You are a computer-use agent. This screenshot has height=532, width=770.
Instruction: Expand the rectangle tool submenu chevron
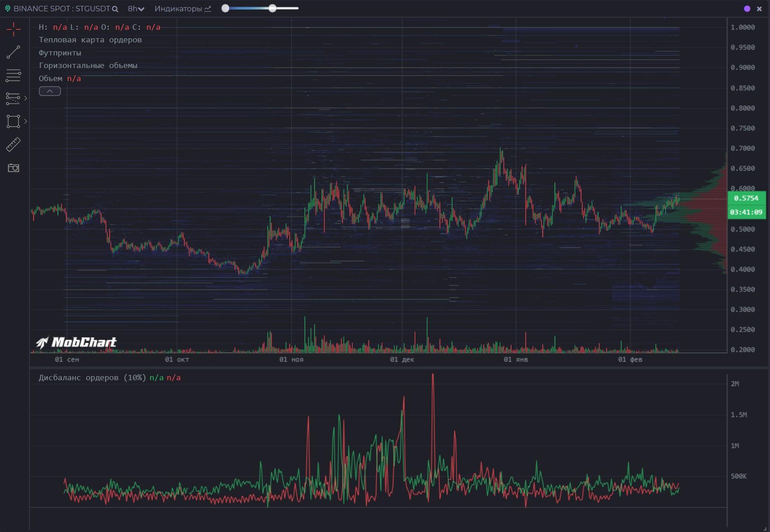pyautogui.click(x=26, y=121)
